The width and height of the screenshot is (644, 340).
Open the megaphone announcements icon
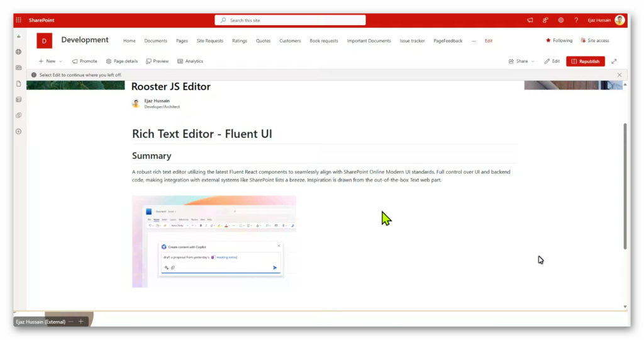pyautogui.click(x=530, y=20)
